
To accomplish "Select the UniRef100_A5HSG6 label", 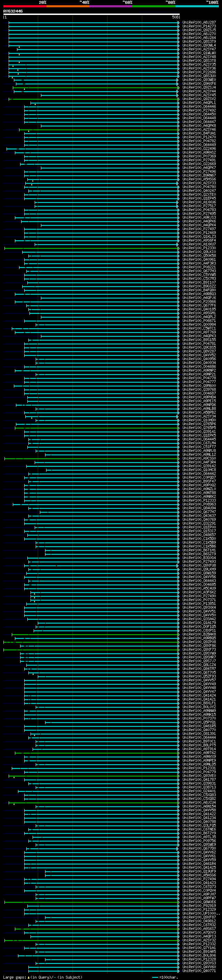I will pos(199,179).
